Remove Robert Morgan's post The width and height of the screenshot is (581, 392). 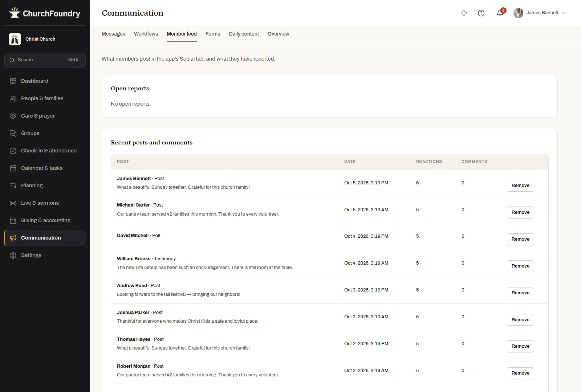click(520, 373)
